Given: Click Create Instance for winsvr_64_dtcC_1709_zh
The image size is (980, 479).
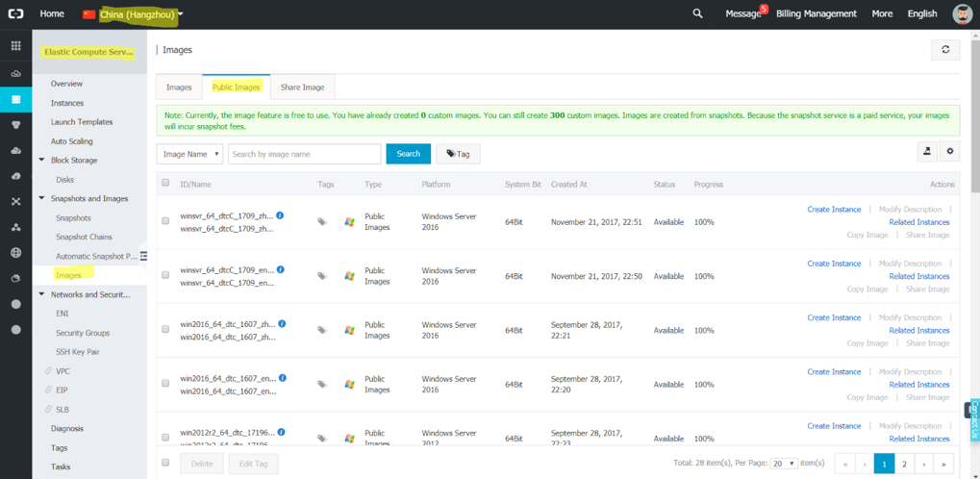Looking at the screenshot, I should pyautogui.click(x=834, y=210).
